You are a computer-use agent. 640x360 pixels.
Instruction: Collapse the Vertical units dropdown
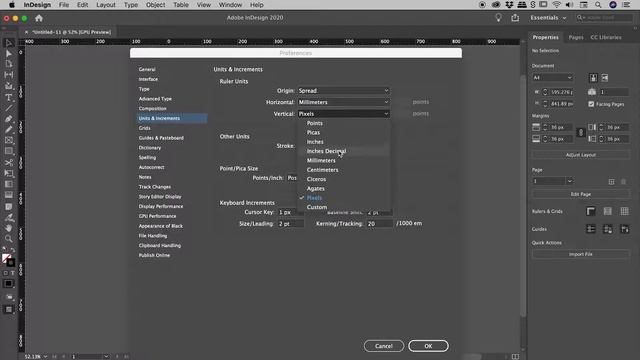(x=343, y=114)
